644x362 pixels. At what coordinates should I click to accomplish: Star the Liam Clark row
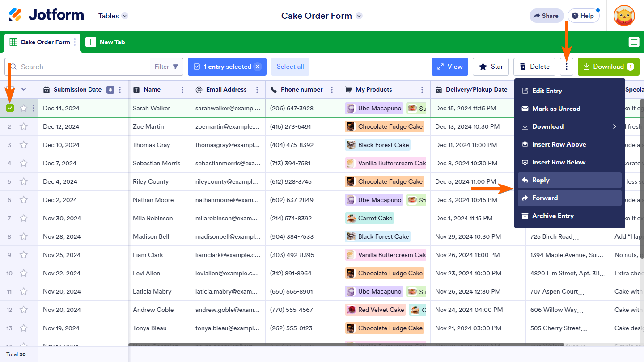click(24, 255)
